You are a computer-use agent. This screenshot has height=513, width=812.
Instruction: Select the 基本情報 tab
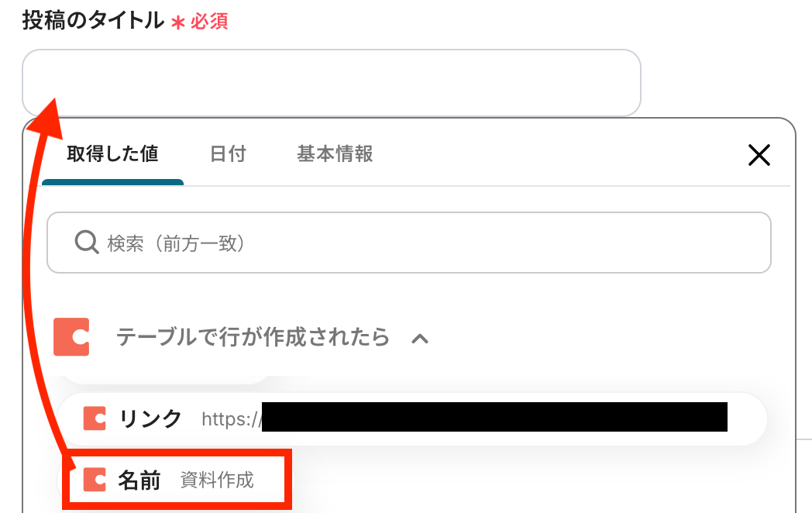[x=335, y=154]
